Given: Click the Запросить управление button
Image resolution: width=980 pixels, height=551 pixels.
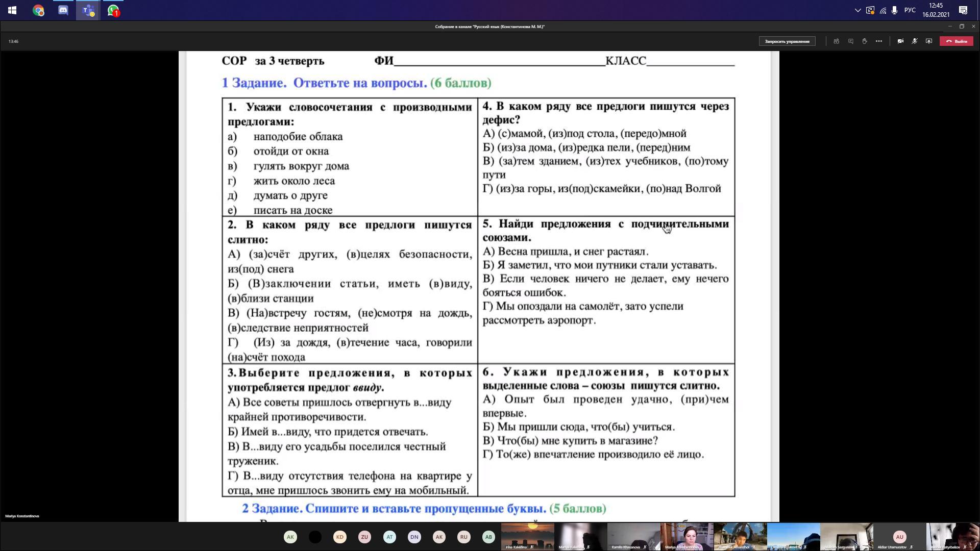Looking at the screenshot, I should (x=787, y=41).
